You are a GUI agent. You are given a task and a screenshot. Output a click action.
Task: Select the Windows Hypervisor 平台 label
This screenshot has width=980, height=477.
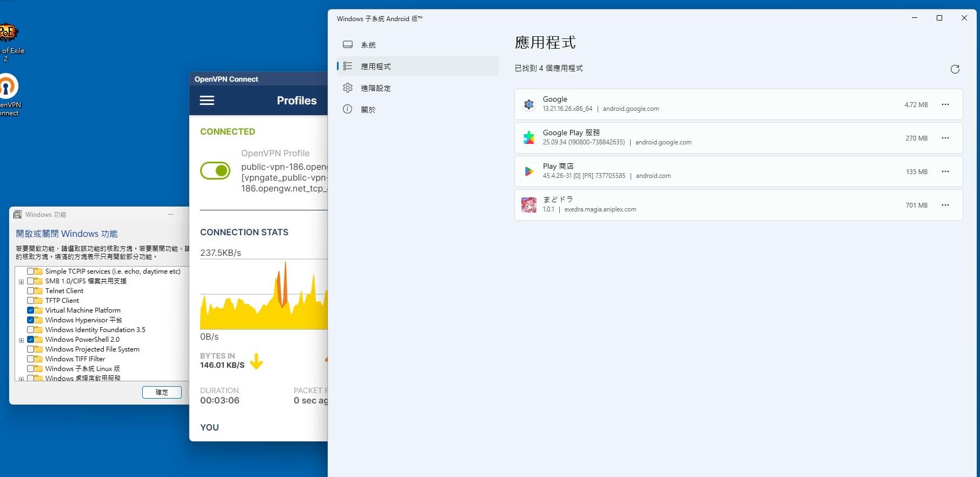(83, 320)
